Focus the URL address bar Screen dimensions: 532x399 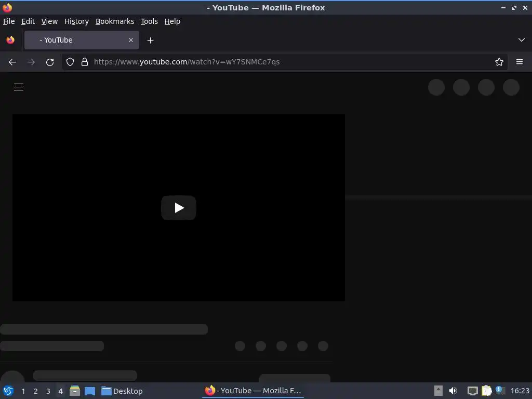point(285,62)
